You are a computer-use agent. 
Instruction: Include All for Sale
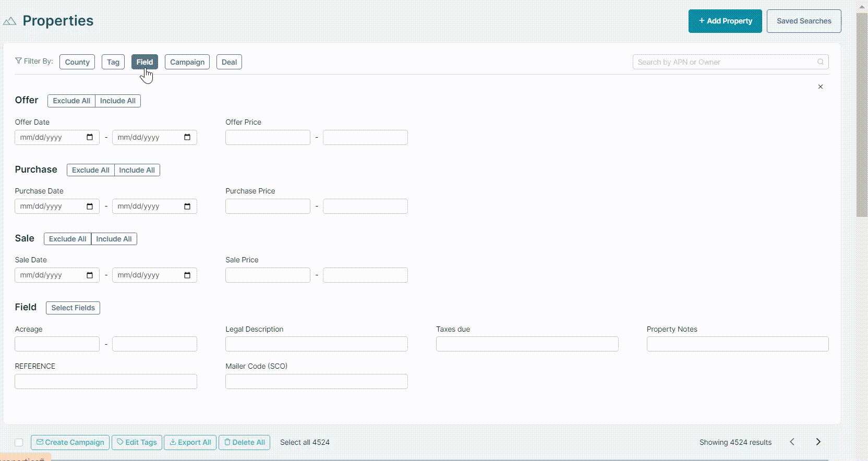pyautogui.click(x=114, y=239)
